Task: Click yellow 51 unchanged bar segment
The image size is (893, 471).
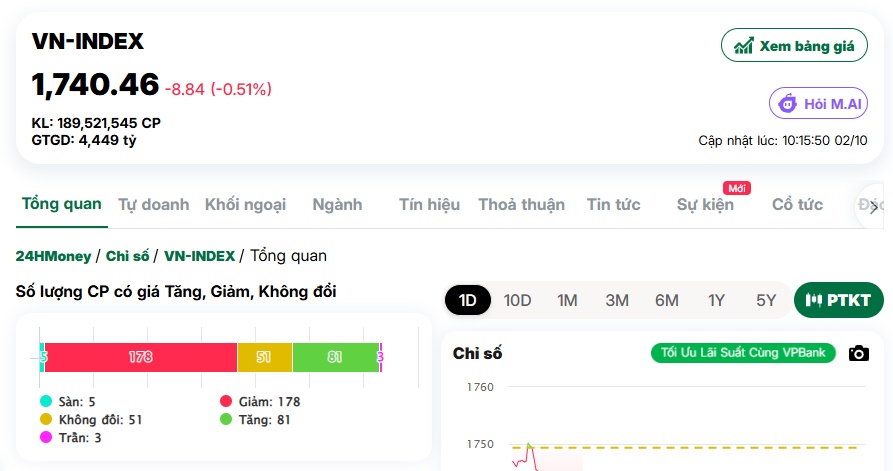Action: 265,357
